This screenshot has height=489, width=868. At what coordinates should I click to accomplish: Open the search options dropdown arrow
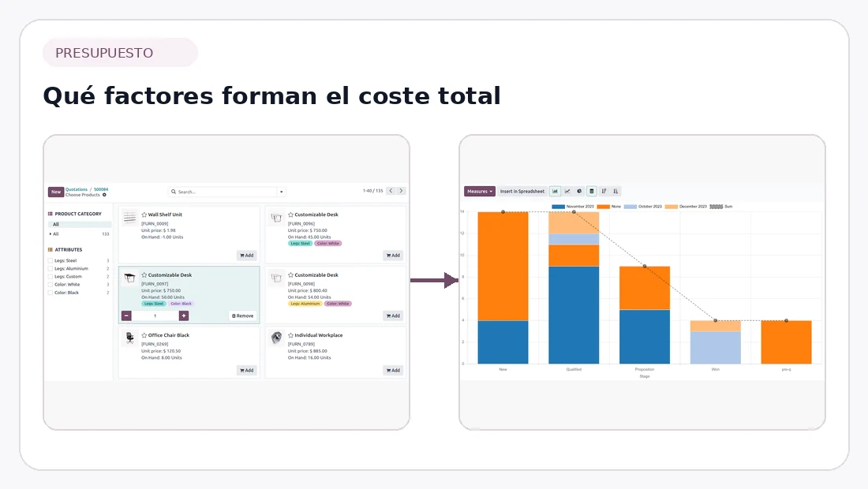tap(281, 192)
